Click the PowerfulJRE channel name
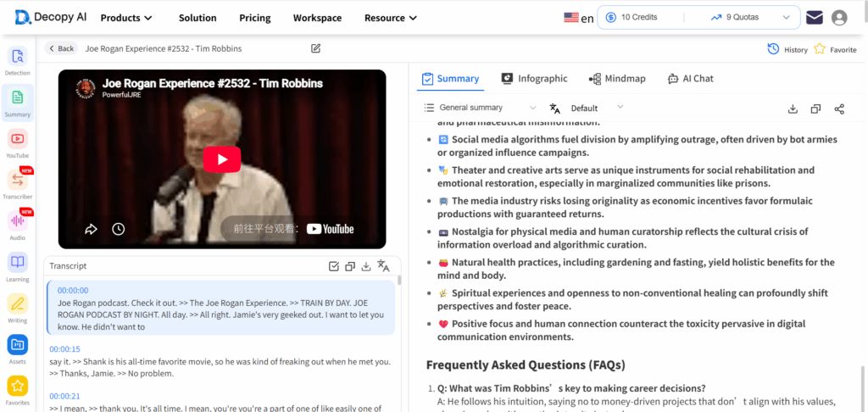 point(120,95)
